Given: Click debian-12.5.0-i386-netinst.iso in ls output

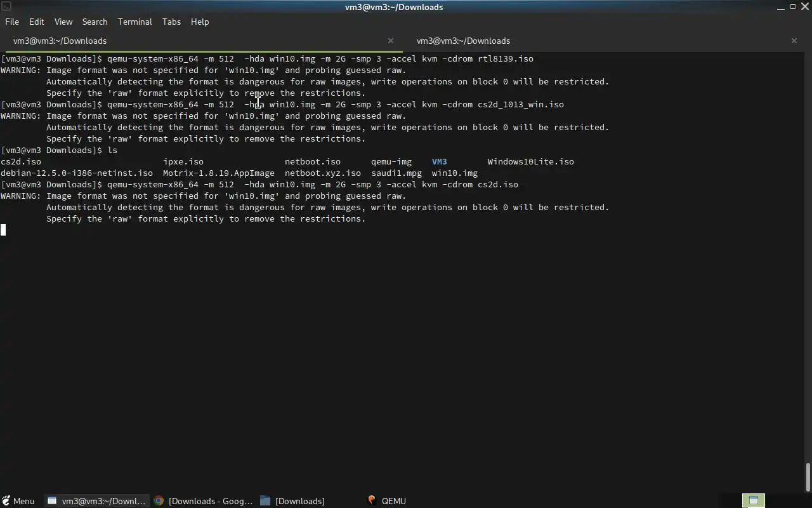Looking at the screenshot, I should (77, 173).
